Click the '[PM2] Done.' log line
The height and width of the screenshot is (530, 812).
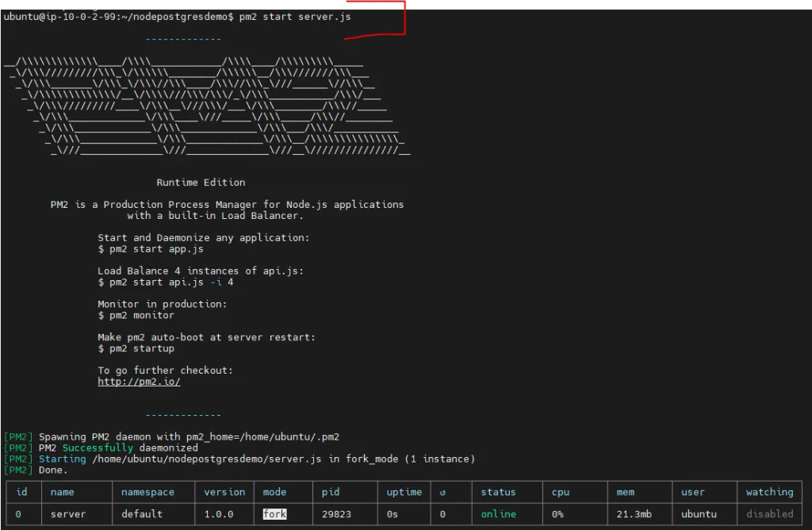(36, 470)
